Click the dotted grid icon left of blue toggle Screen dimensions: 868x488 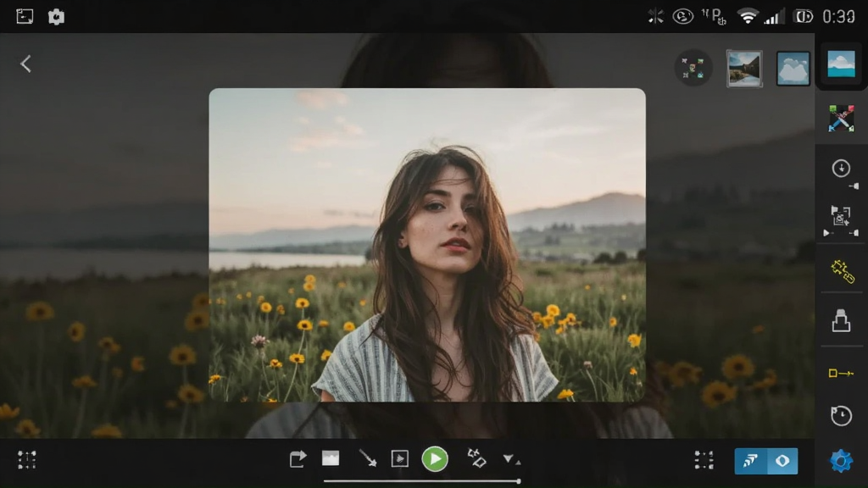[704, 460]
